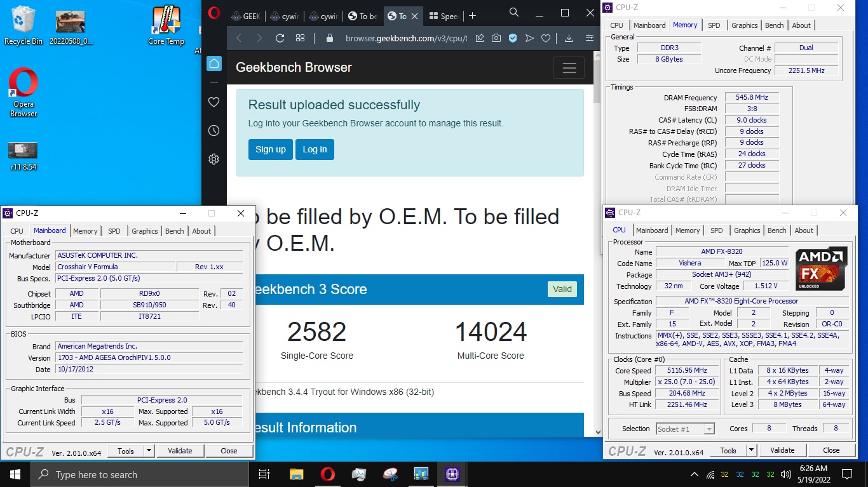868x487 pixels.
Task: Open the Recycle Bin desktop icon
Action: point(24,25)
